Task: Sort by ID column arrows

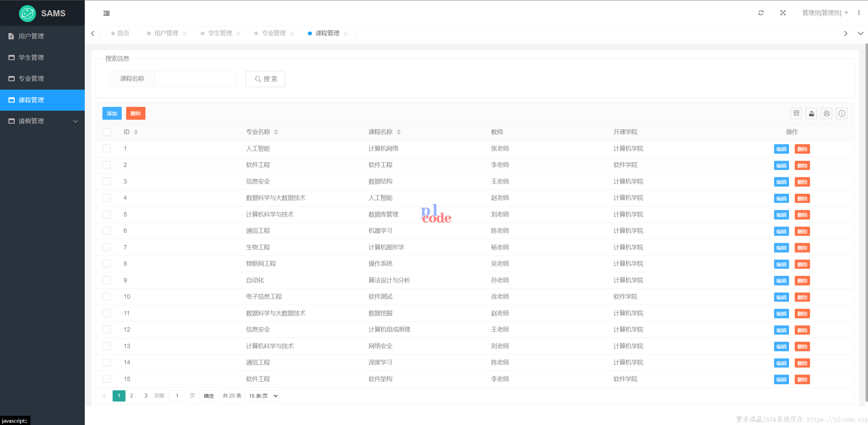Action: (136, 132)
